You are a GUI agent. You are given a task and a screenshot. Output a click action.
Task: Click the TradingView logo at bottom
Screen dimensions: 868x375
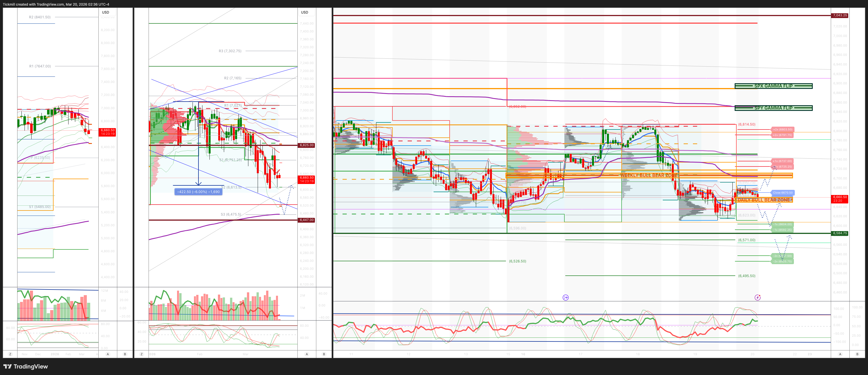click(26, 367)
